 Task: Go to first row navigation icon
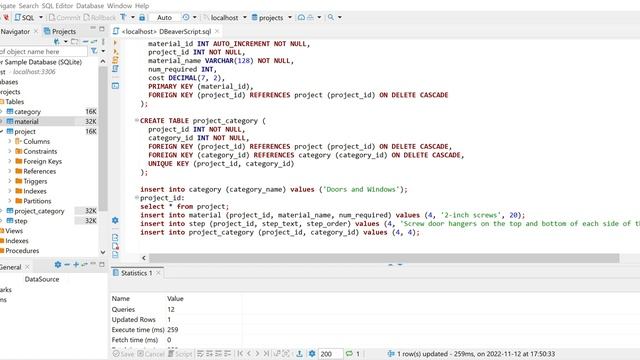pyautogui.click(x=240, y=353)
